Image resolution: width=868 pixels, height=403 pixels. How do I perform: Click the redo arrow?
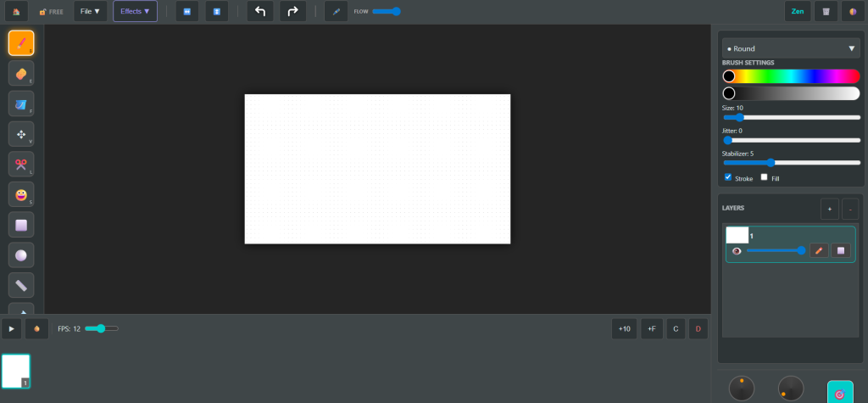point(292,12)
